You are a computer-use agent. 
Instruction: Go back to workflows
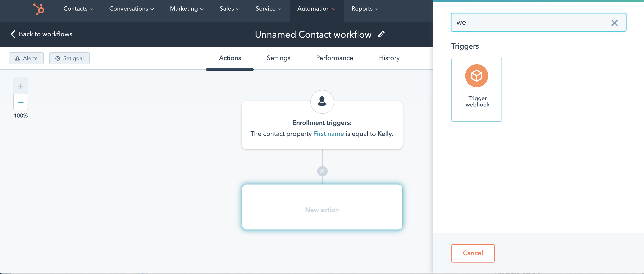pos(42,34)
